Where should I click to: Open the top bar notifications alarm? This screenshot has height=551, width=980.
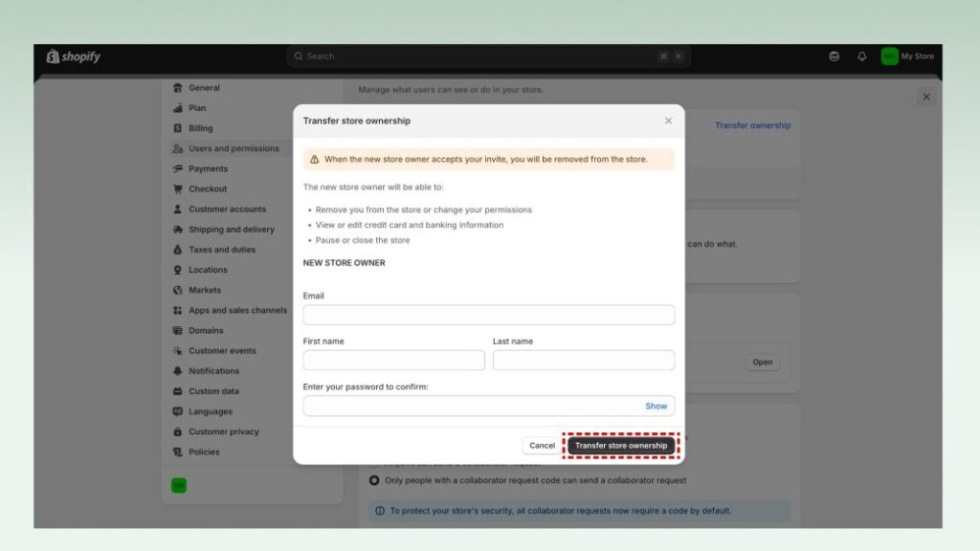859,55
